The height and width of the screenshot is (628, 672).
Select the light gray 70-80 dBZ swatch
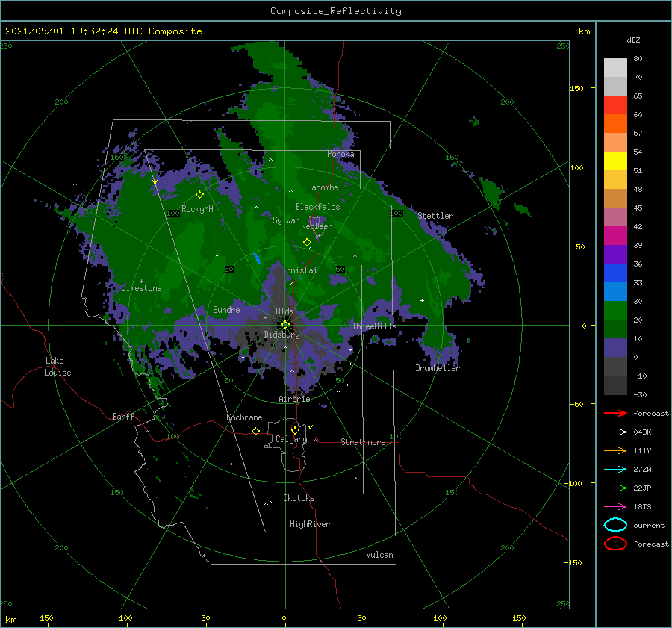615,68
